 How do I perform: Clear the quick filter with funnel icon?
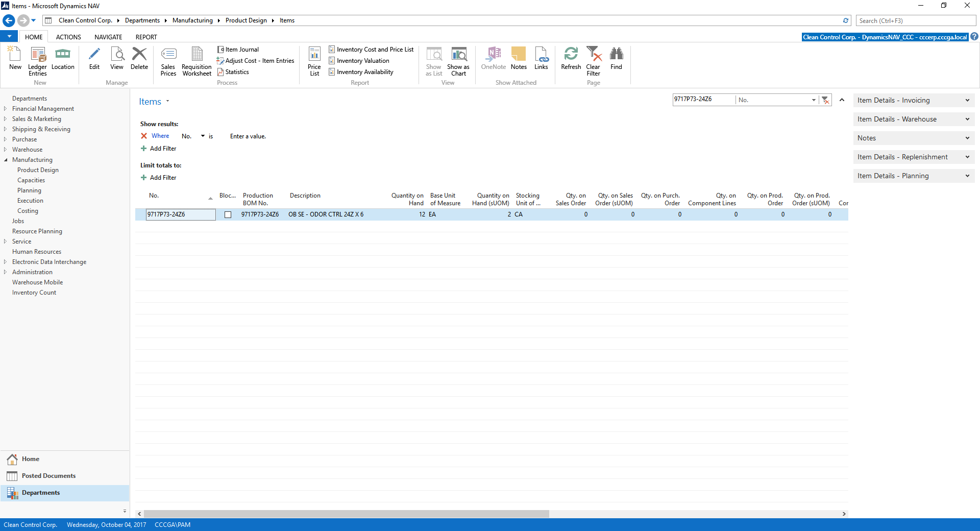tap(825, 100)
